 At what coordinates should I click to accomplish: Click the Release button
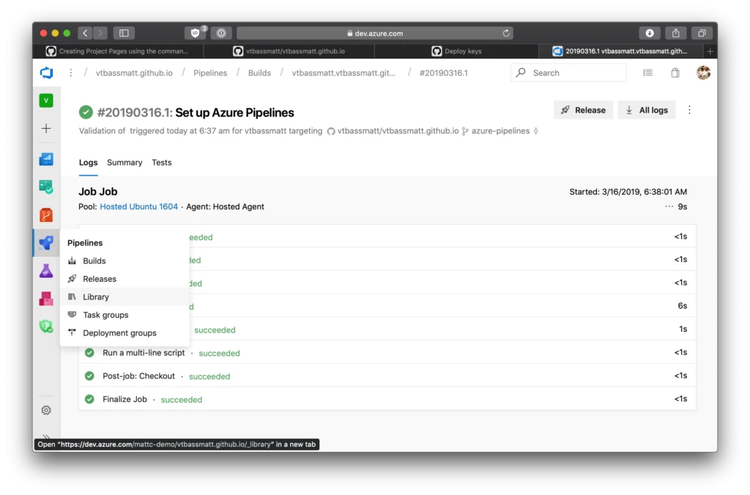tap(583, 110)
